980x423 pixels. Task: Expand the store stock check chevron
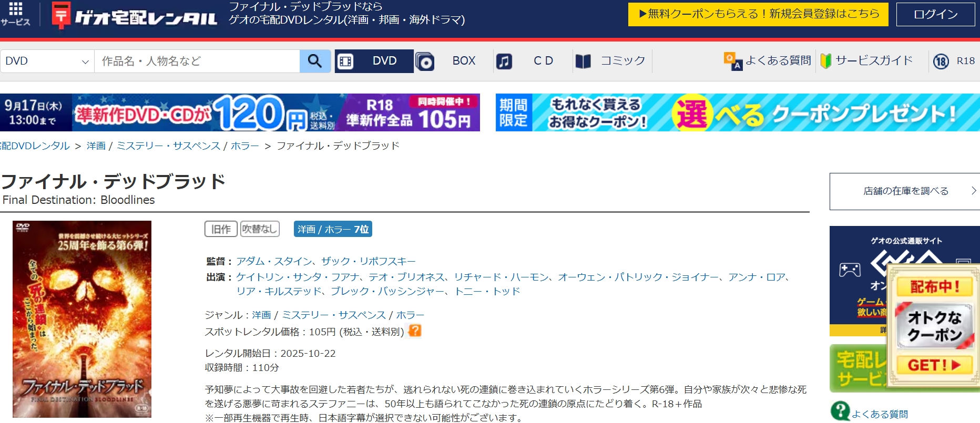[x=974, y=191]
